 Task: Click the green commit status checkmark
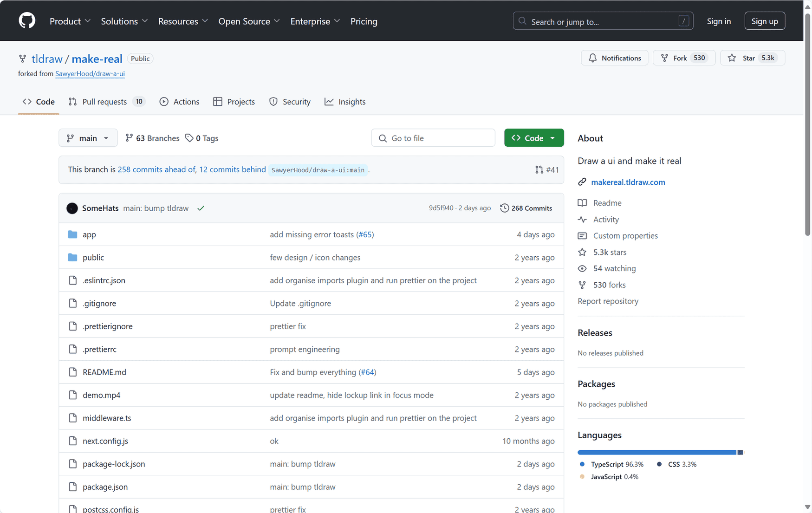click(201, 208)
